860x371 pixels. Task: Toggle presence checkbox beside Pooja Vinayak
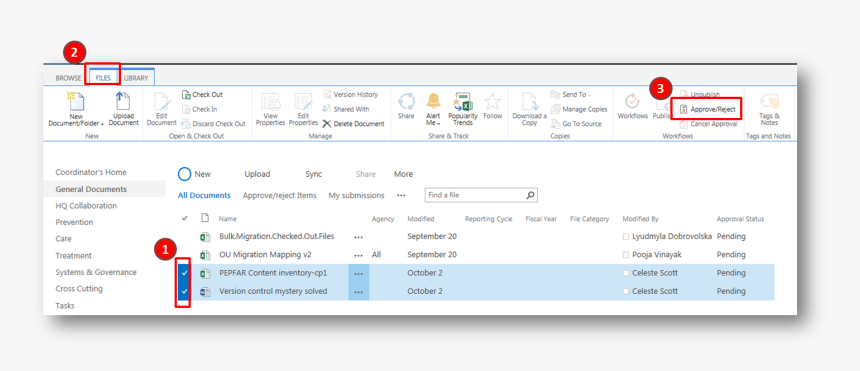pyautogui.click(x=626, y=255)
